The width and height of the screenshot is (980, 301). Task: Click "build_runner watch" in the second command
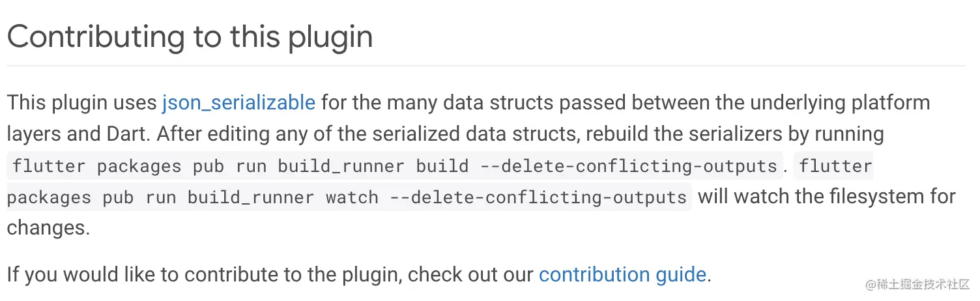click(x=283, y=197)
